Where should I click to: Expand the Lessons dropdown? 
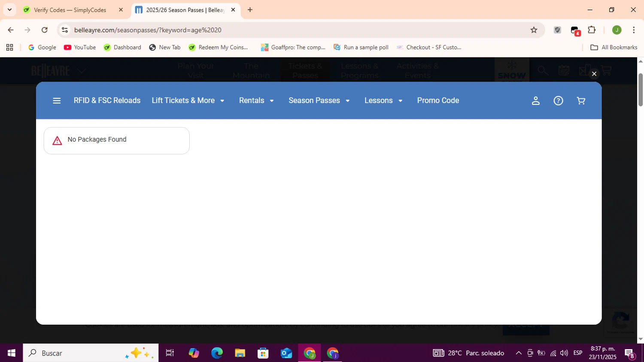pyautogui.click(x=383, y=100)
